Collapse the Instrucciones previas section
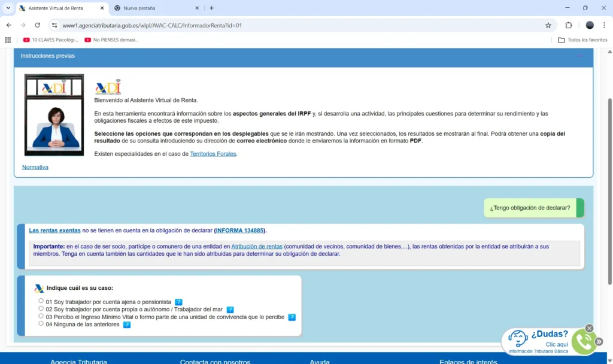 pos(579,56)
